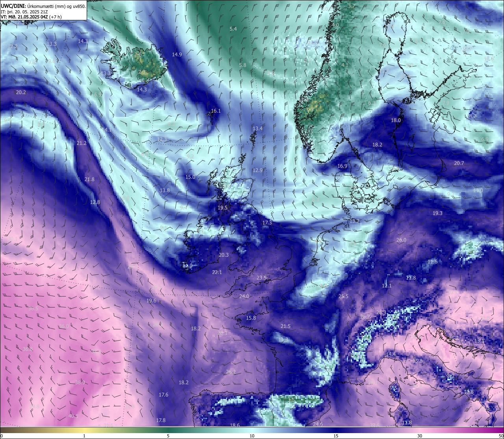
Task: Click the '22.1' value near Wales
Action: pos(217,272)
